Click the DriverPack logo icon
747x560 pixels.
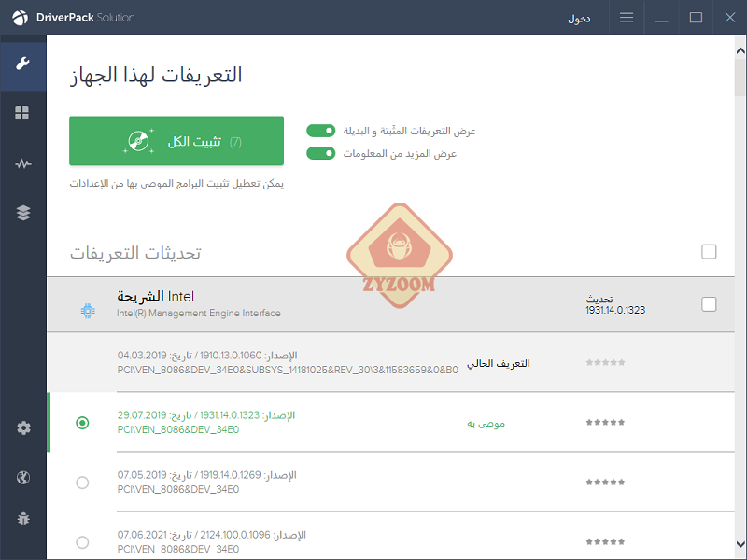coord(20,18)
